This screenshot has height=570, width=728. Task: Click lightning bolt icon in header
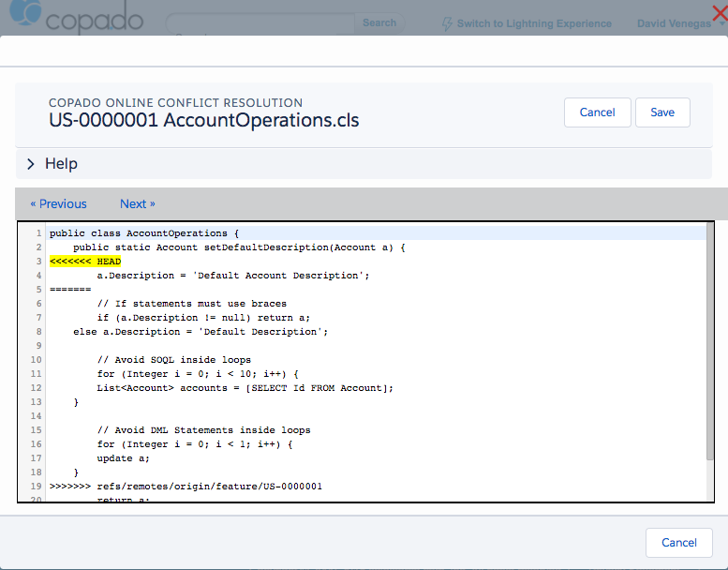[x=447, y=23]
